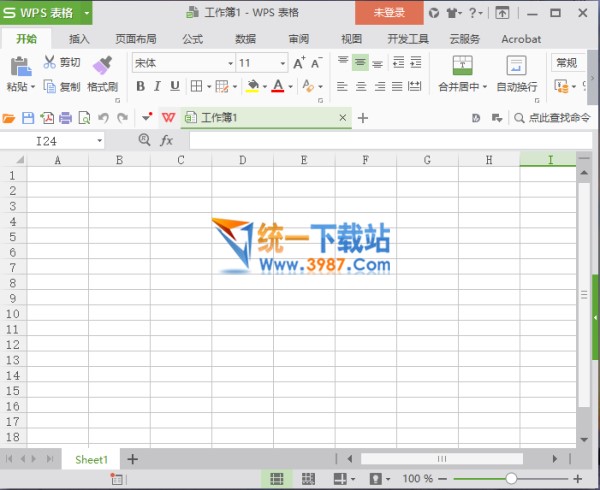The image size is (600, 490).
Task: Click the increase indent icon
Action: [416, 62]
